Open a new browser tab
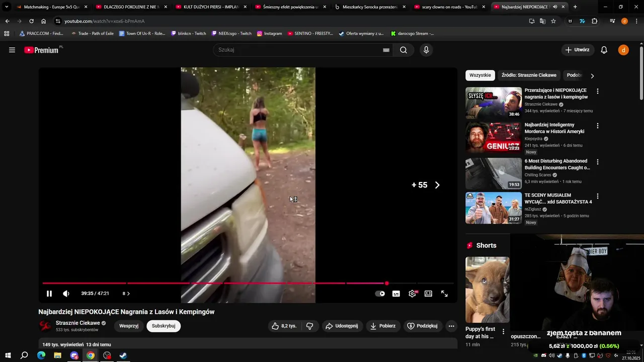 (575, 7)
